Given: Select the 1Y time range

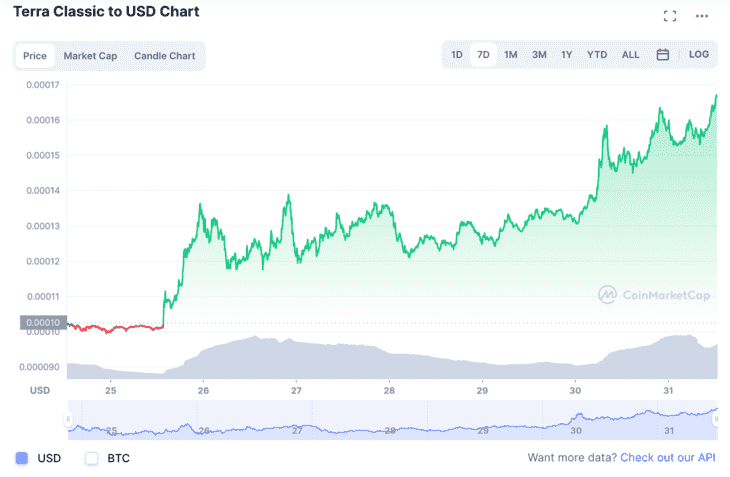Looking at the screenshot, I should (566, 54).
